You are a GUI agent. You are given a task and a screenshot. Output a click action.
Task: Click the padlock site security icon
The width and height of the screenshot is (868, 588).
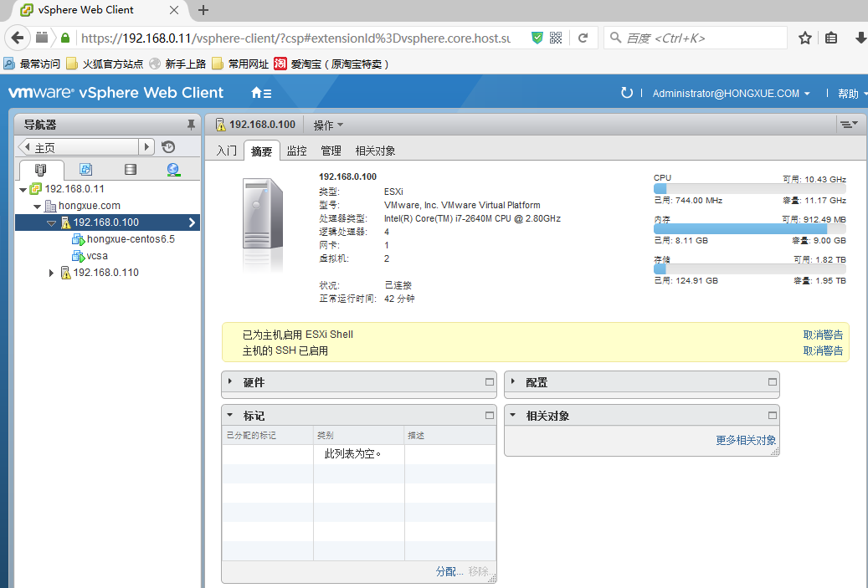(65, 38)
